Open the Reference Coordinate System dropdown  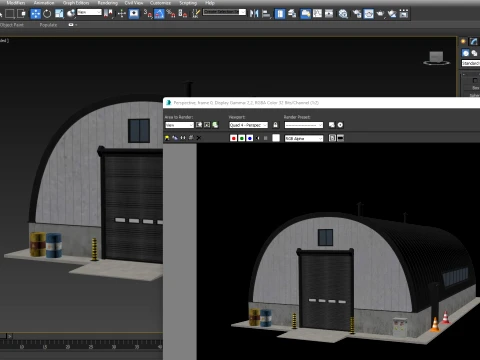(x=89, y=12)
